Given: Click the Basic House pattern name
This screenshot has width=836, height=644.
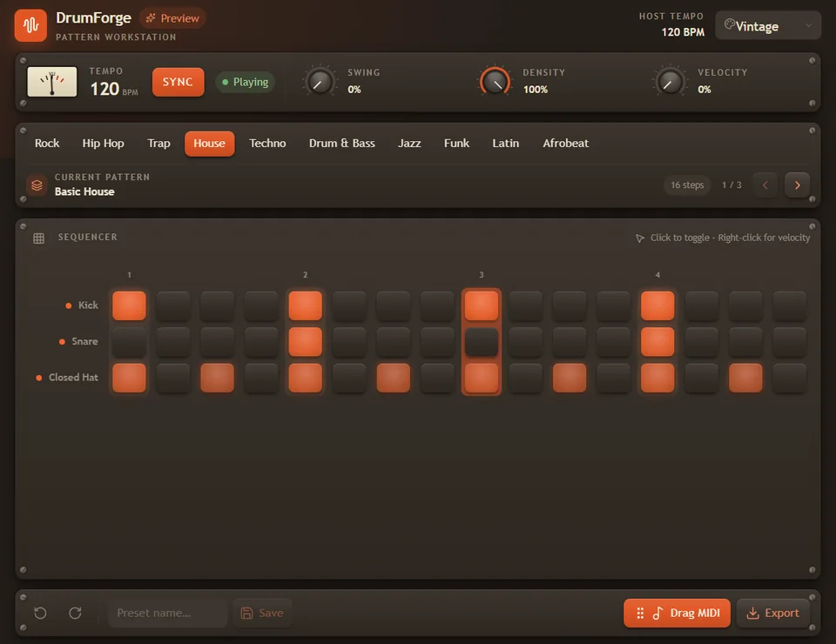Looking at the screenshot, I should pos(84,191).
